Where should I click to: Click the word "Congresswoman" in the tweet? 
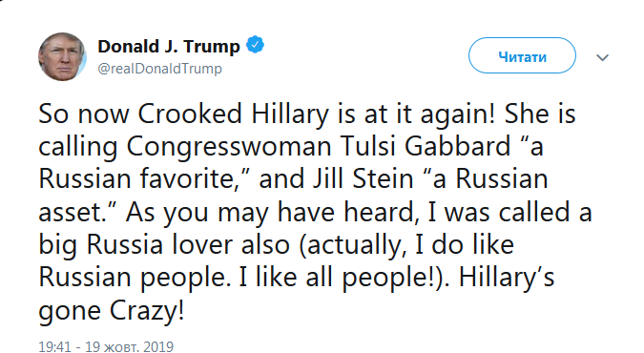(229, 147)
